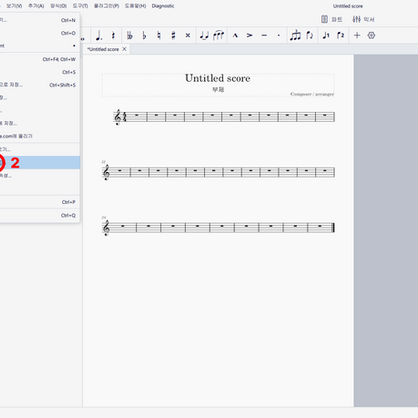
Task: Select the highlighted blue File menu entry
Action: point(40,163)
